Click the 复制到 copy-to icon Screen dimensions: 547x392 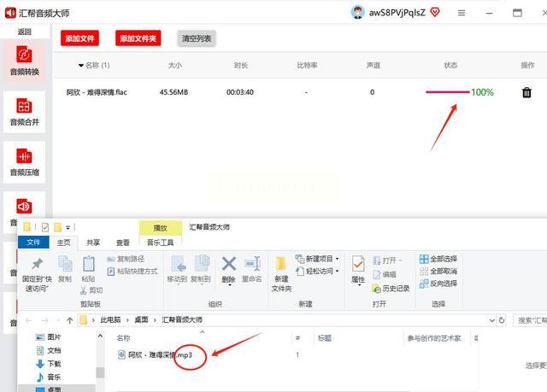[202, 264]
